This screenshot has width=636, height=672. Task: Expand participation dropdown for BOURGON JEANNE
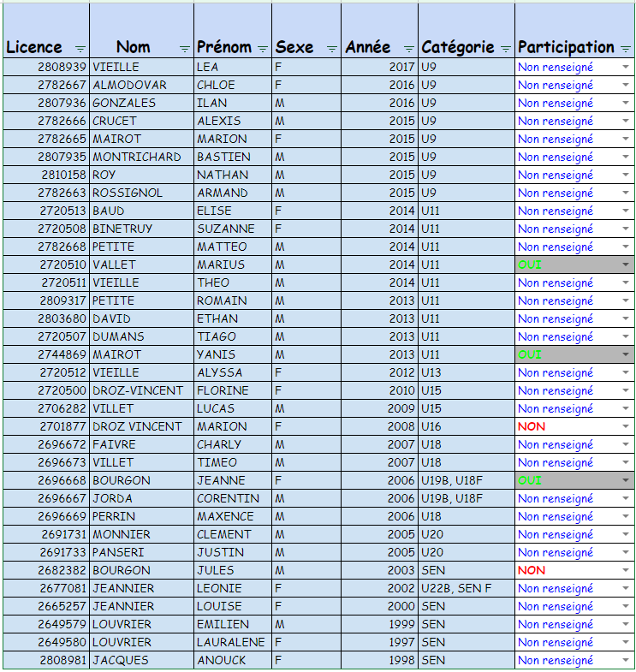pos(626,480)
